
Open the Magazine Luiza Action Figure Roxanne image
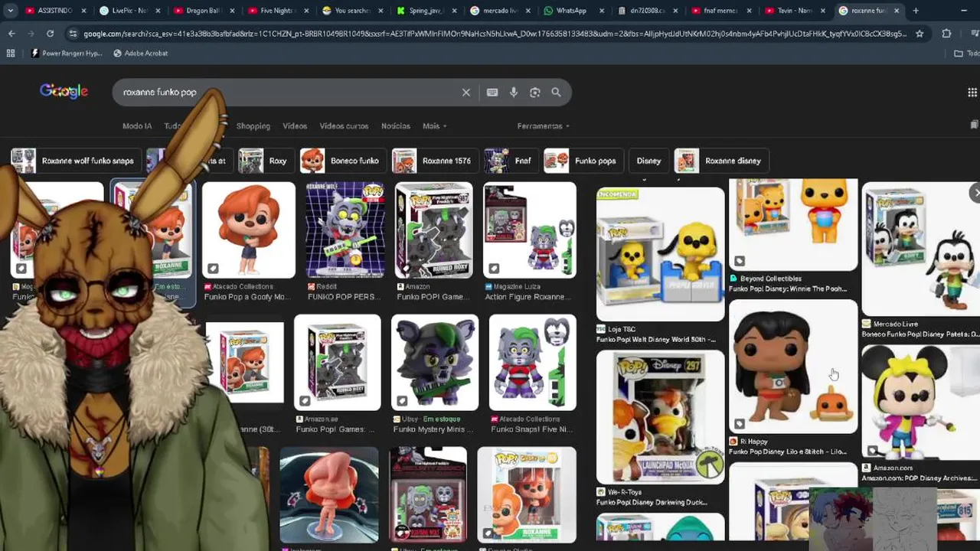click(530, 230)
